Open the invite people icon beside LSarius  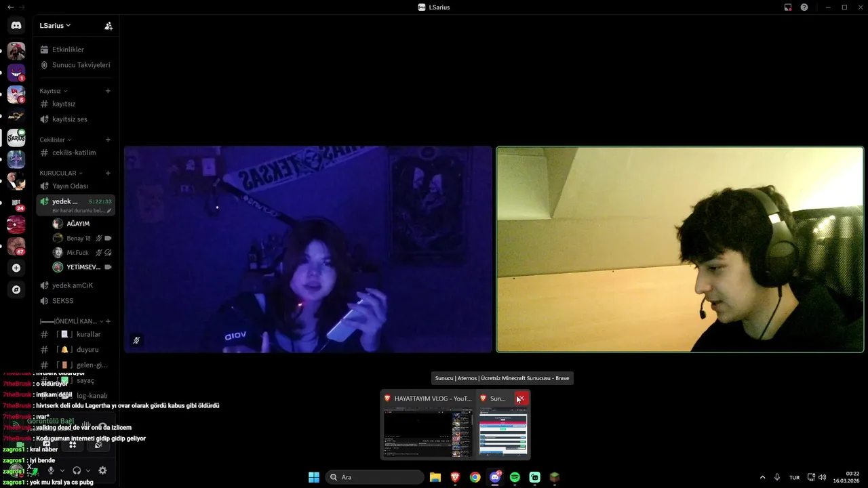pos(108,26)
